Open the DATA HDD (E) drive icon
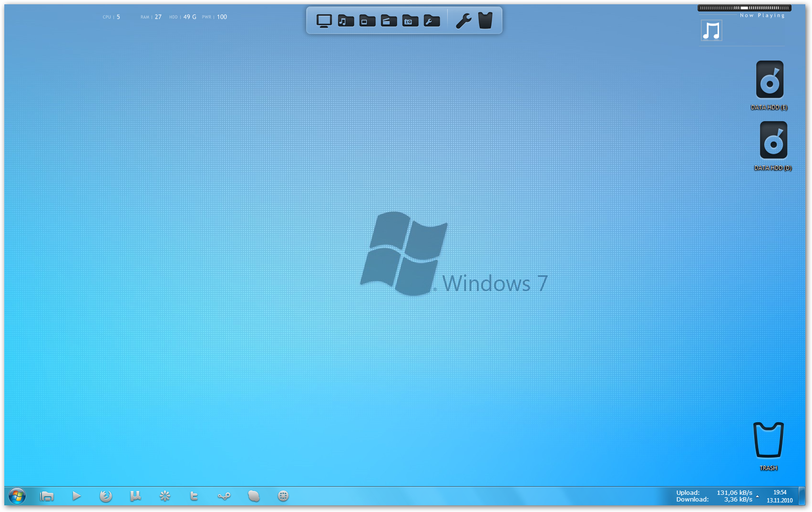The image size is (812, 512). pos(770,85)
